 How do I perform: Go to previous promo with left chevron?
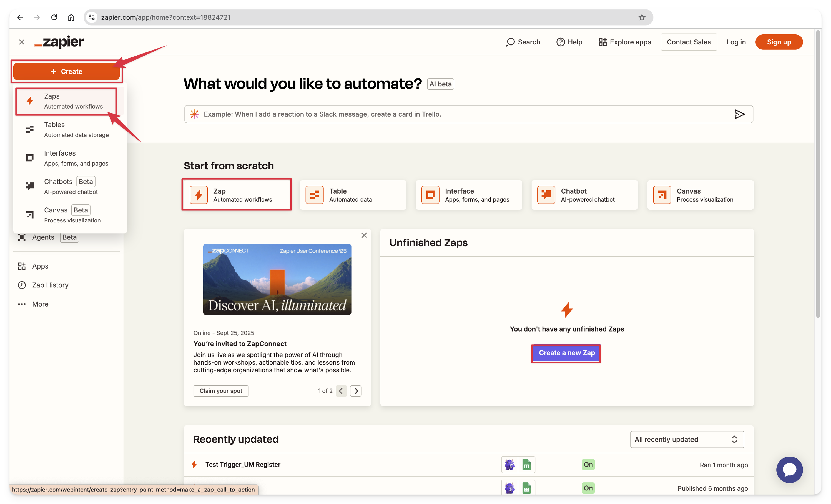[x=341, y=391]
